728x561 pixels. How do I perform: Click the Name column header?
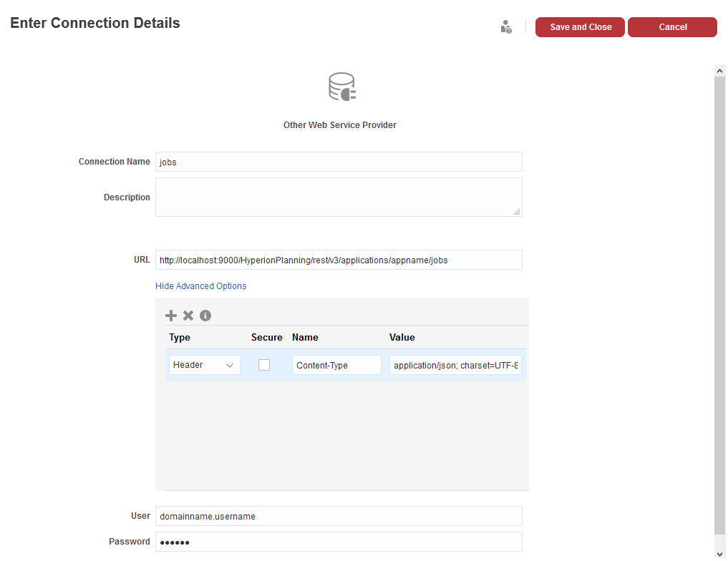[x=305, y=337]
